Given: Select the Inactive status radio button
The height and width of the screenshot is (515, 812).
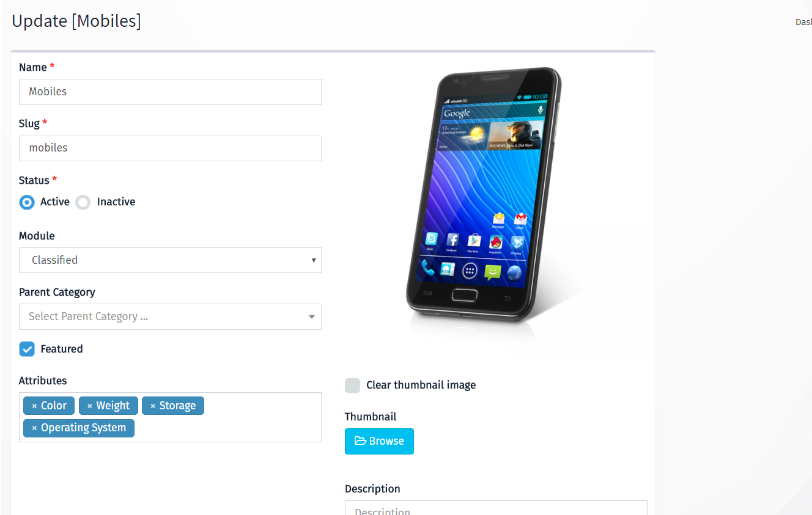Looking at the screenshot, I should click(x=83, y=202).
